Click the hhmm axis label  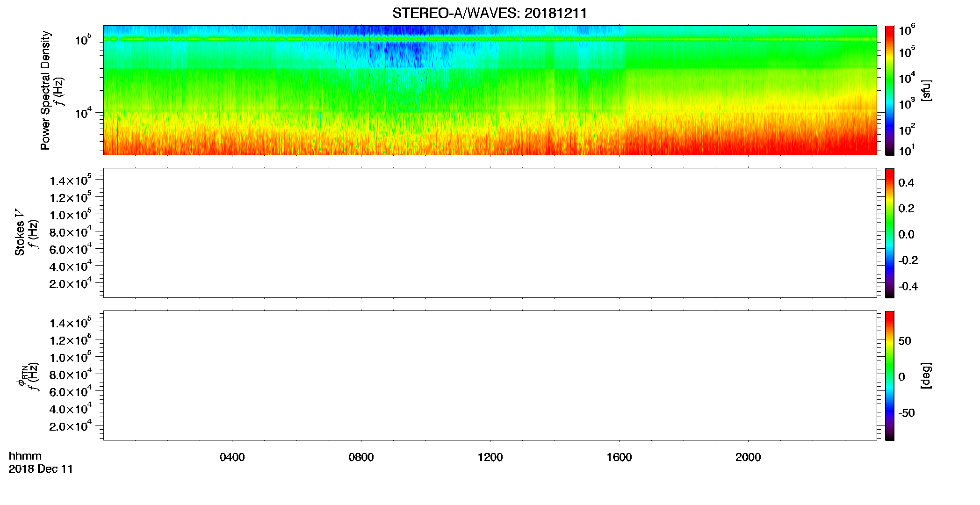pyautogui.click(x=25, y=456)
